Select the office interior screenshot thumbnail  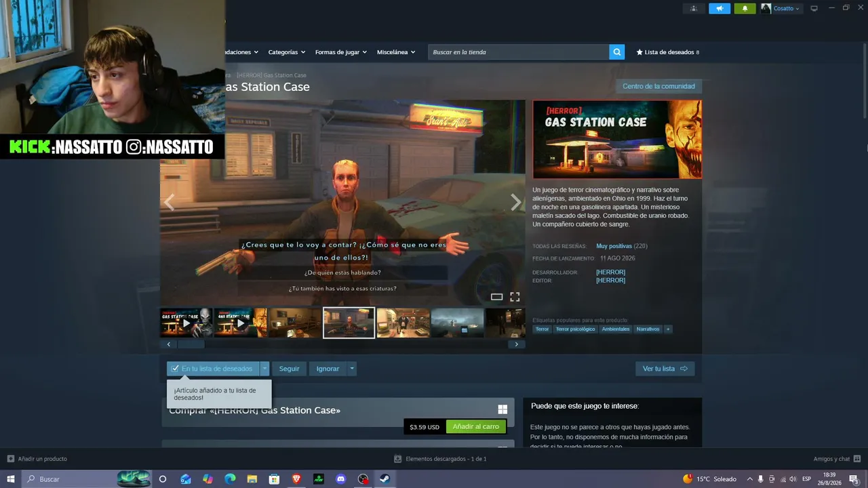[295, 323]
